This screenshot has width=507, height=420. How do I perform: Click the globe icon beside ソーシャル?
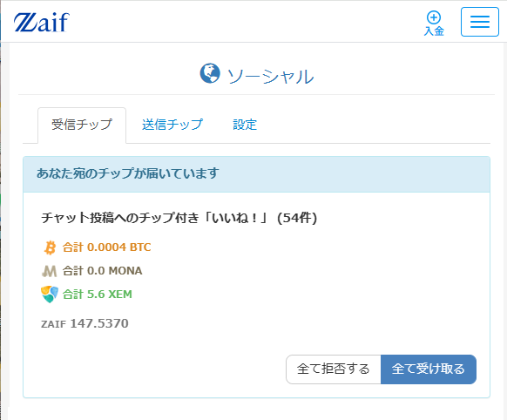coord(210,73)
